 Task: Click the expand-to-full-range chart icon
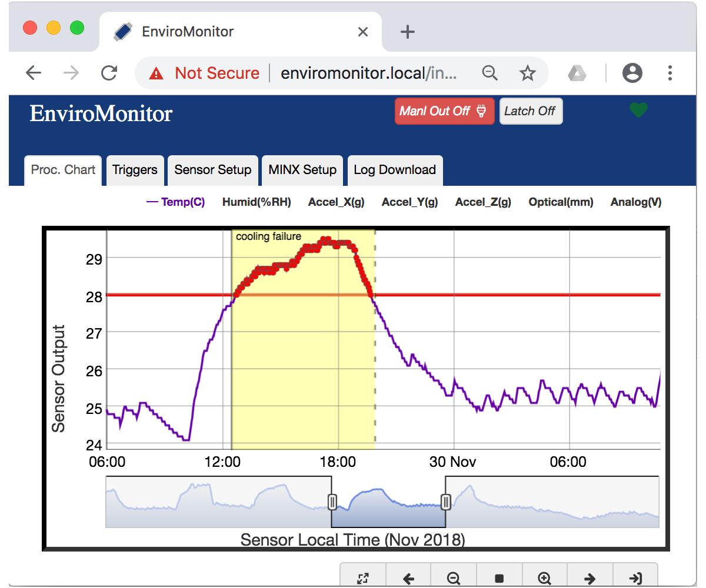(363, 578)
